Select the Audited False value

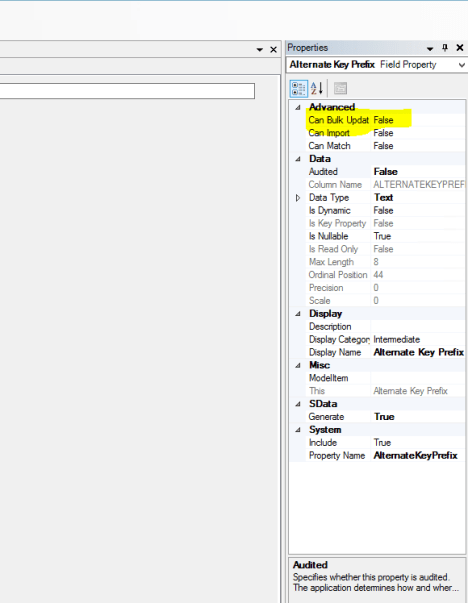(x=418, y=172)
